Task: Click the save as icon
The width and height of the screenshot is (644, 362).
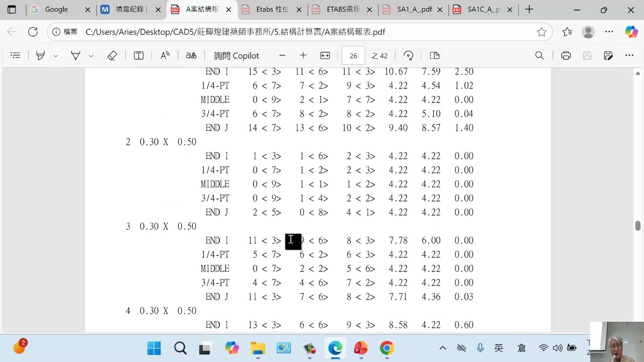Action: click(x=608, y=56)
